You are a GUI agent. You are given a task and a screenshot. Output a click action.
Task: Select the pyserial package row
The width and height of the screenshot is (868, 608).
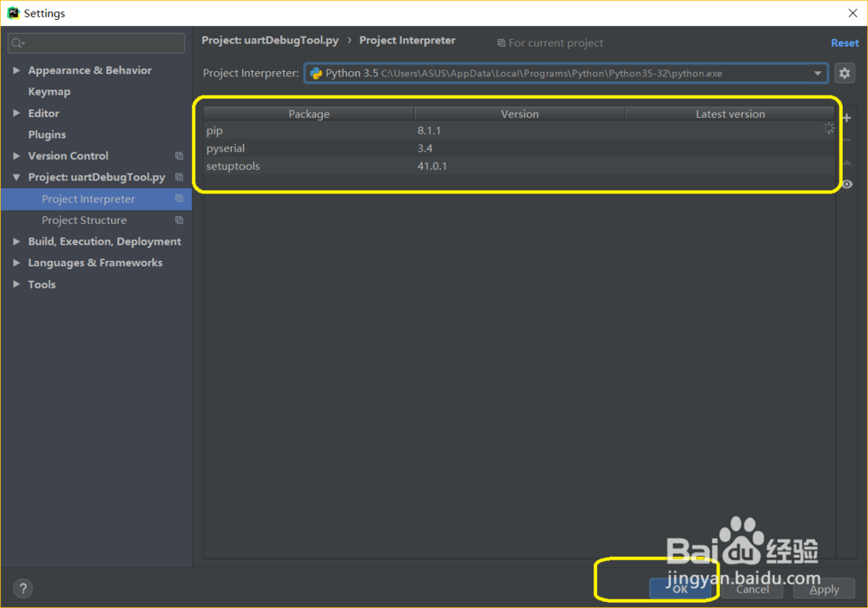click(x=519, y=148)
